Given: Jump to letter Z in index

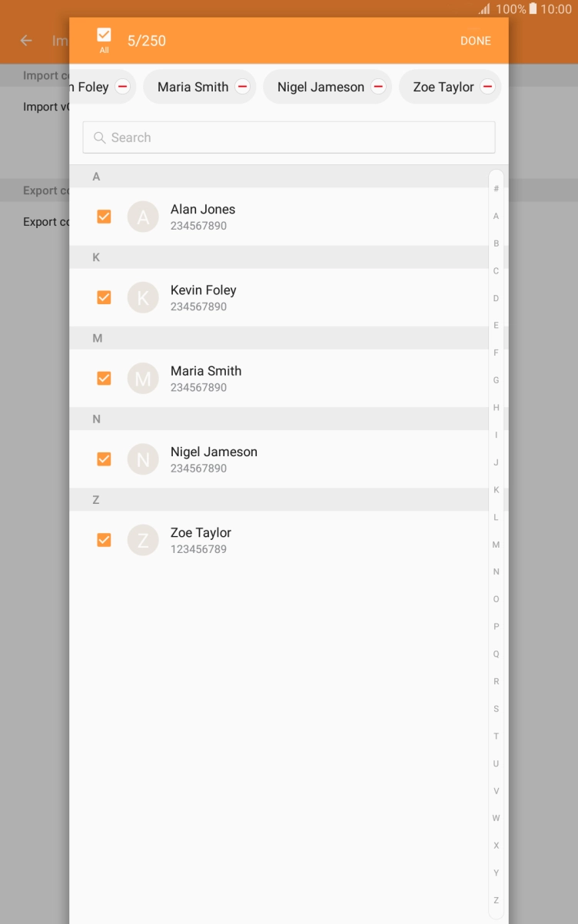Looking at the screenshot, I should point(496,900).
